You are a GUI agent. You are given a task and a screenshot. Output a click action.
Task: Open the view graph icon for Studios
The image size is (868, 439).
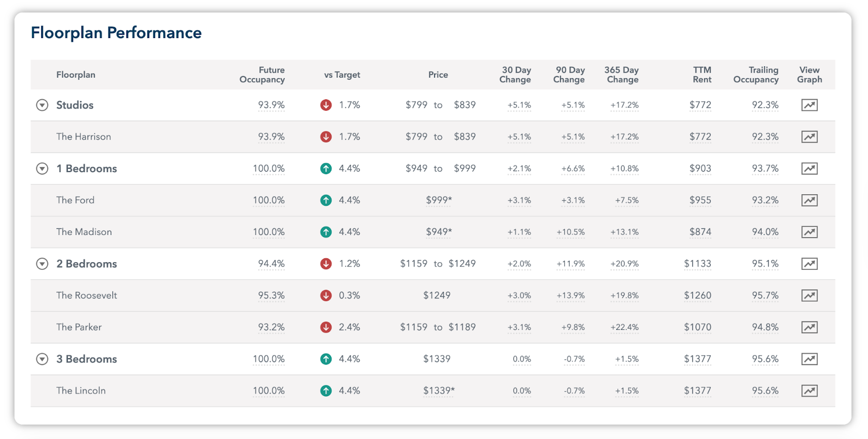(809, 105)
